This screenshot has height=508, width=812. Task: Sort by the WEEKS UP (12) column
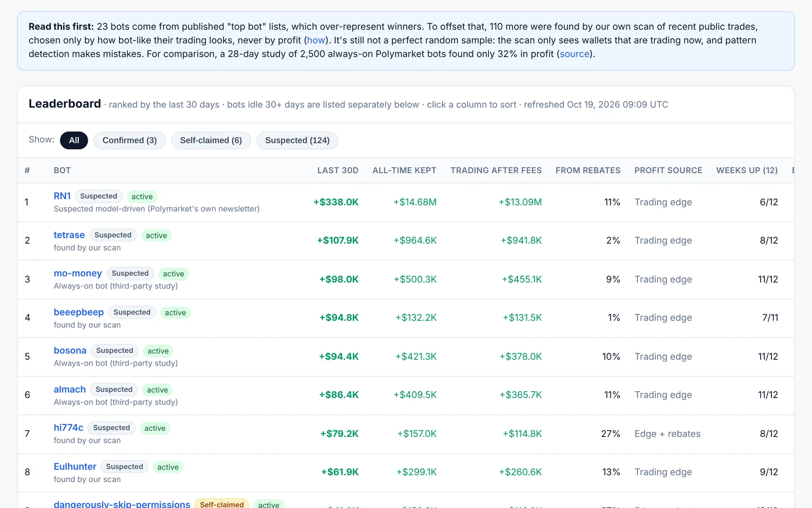747,171
